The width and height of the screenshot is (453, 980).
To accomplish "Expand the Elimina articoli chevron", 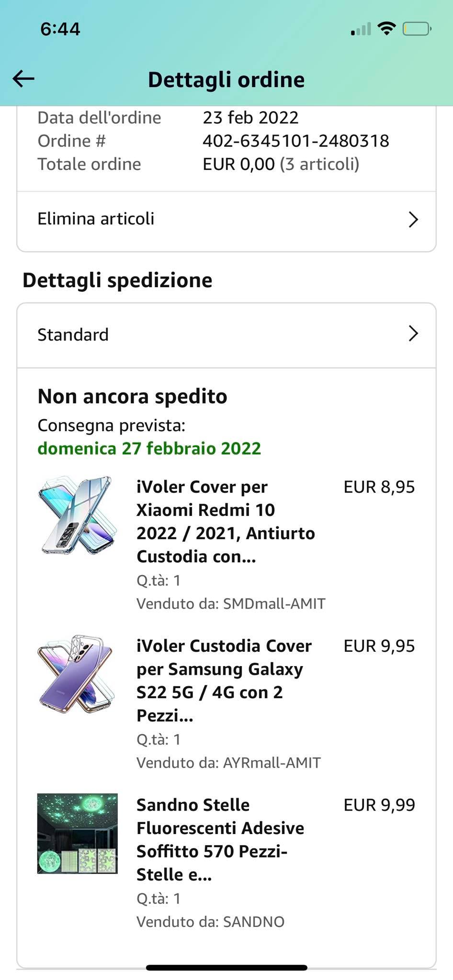I will coord(413,219).
